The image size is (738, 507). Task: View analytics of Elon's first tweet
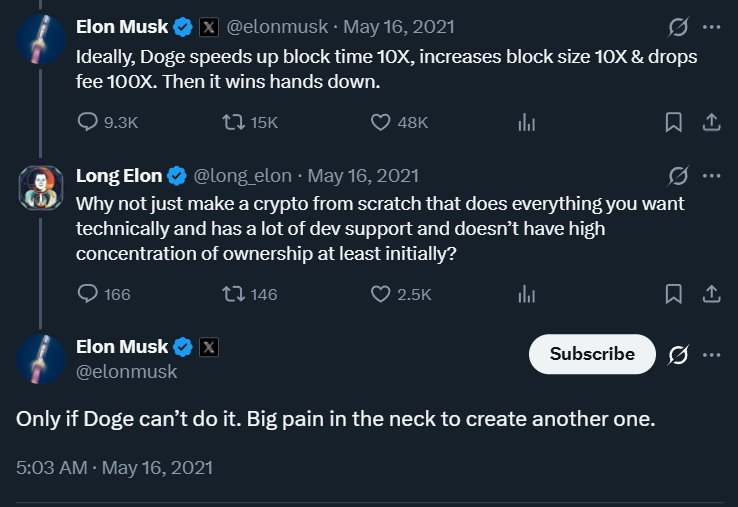point(526,122)
